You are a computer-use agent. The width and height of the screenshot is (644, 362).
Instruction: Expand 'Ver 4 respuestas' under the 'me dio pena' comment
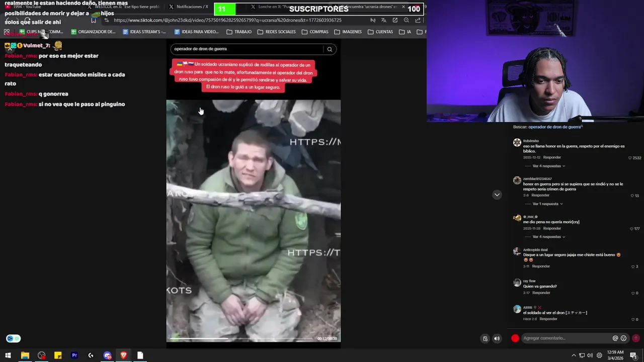tap(548, 237)
